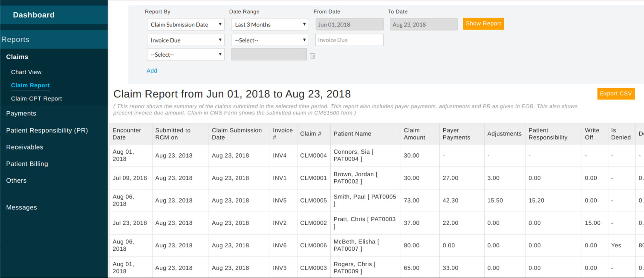The width and height of the screenshot is (644, 278).
Task: Open the Dashboard from sidebar
Action: [x=34, y=15]
